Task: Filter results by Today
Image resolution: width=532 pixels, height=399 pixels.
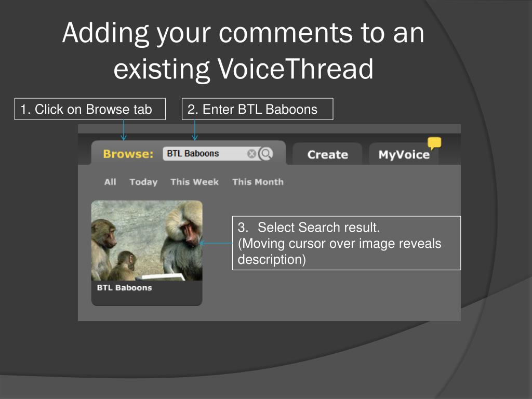Action: pos(143,182)
